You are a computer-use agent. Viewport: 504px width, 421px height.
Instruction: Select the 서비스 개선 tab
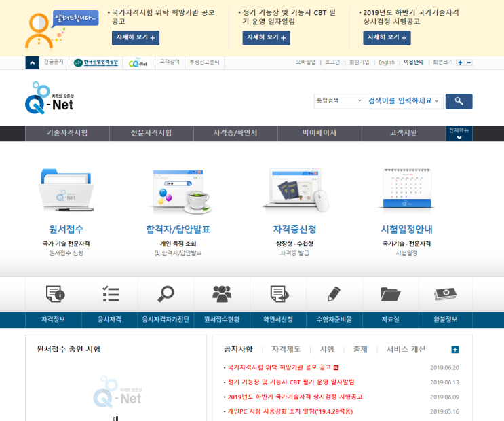[x=406, y=349]
